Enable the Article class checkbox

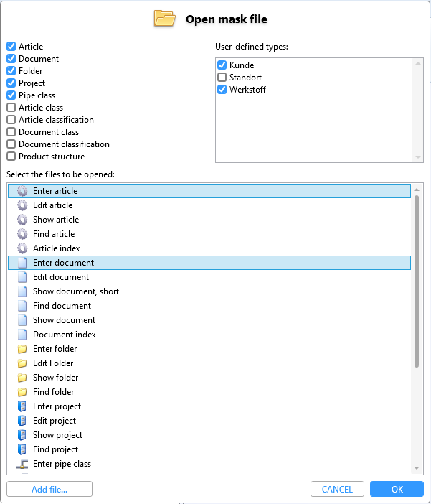11,108
